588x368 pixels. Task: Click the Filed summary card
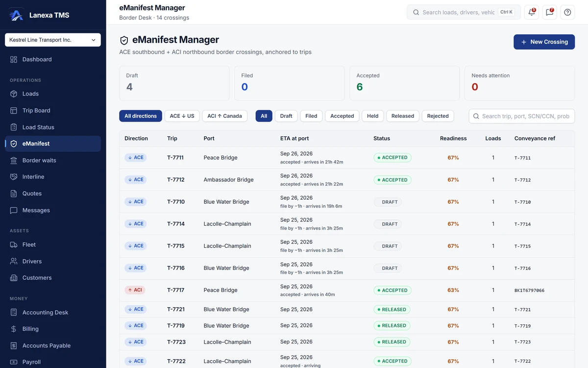[x=290, y=83]
